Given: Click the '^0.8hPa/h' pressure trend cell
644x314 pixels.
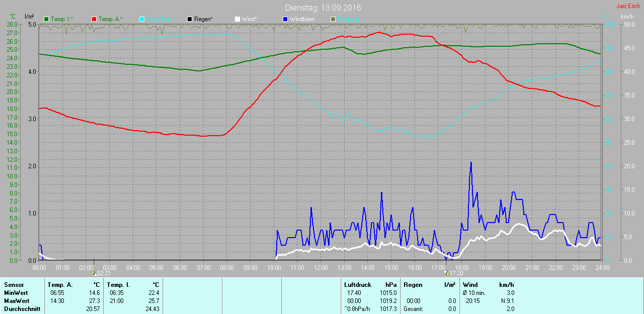Looking at the screenshot, I should [357, 309].
